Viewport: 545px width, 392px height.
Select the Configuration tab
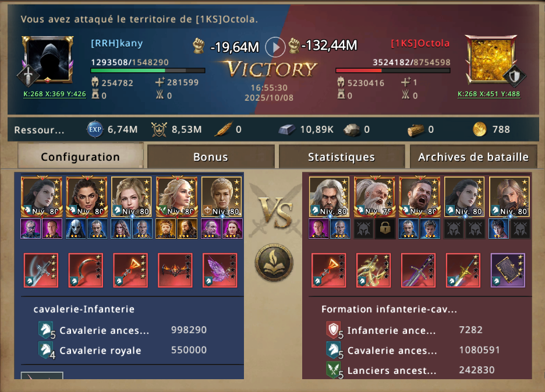(x=80, y=157)
